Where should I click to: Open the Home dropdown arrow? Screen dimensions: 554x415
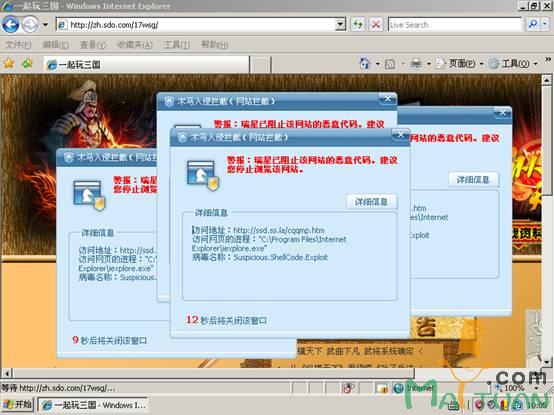point(377,64)
